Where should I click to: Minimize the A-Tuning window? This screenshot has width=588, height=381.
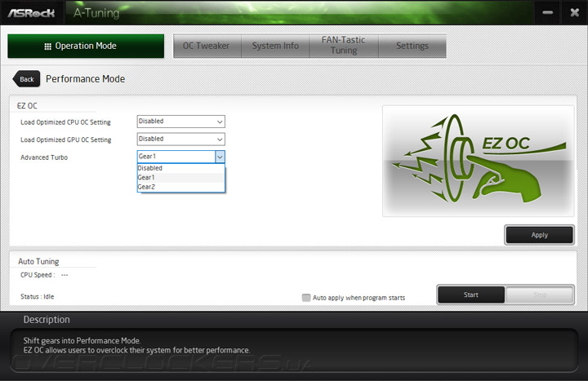click(547, 13)
